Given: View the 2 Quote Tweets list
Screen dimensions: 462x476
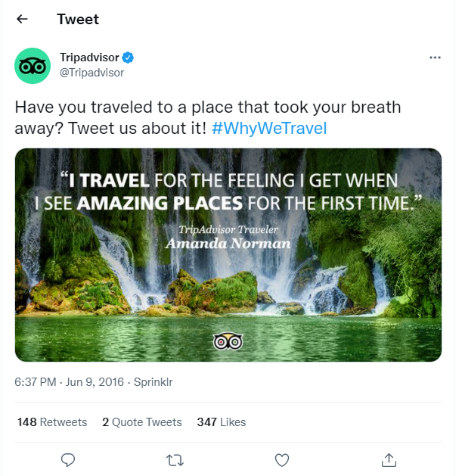Looking at the screenshot, I should (x=142, y=422).
